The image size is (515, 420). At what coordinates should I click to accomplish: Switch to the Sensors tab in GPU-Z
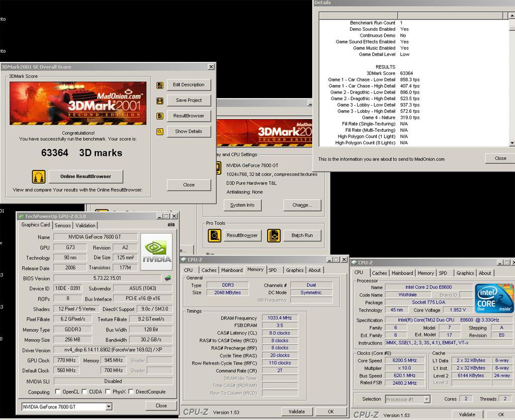click(x=63, y=225)
